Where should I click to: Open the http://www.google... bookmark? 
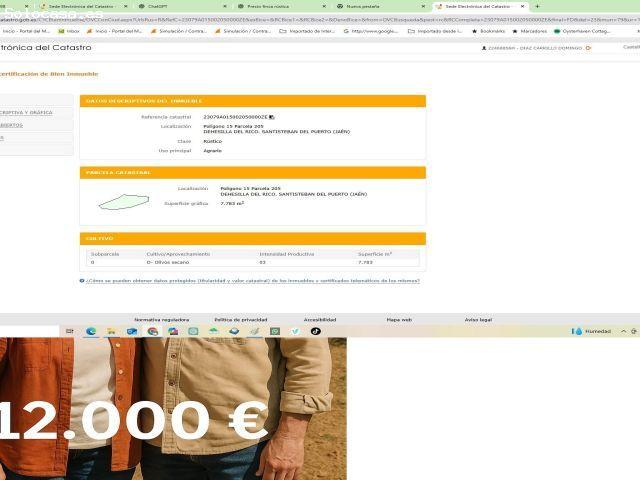coord(371,31)
